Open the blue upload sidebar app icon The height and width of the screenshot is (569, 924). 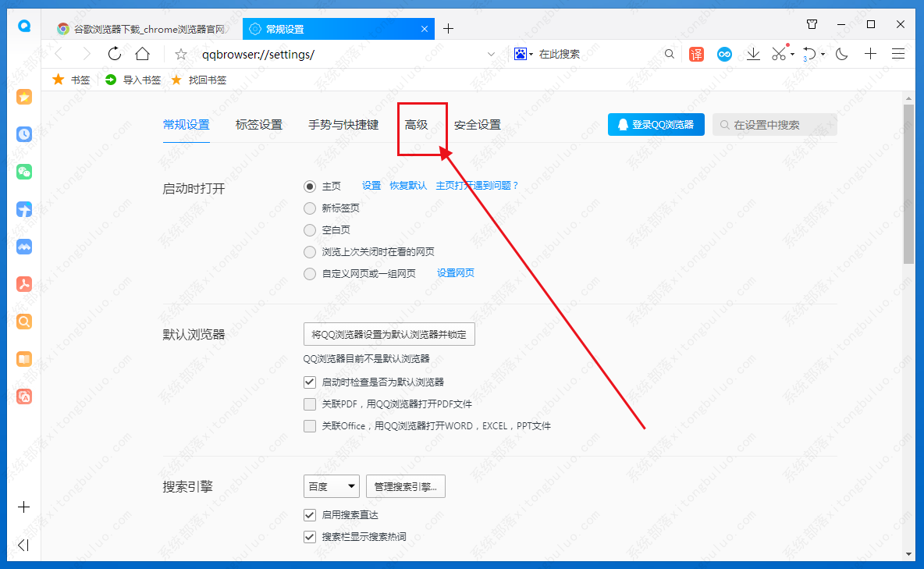(x=24, y=209)
